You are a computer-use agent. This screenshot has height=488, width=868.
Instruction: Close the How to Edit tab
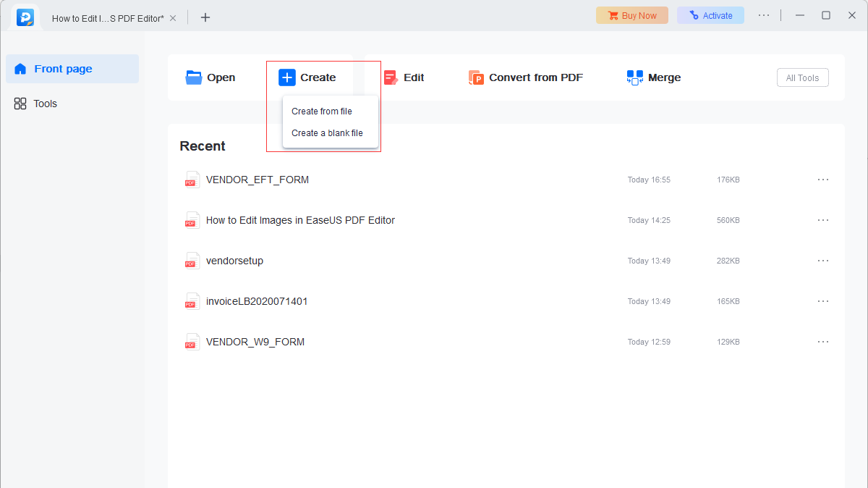coord(173,18)
